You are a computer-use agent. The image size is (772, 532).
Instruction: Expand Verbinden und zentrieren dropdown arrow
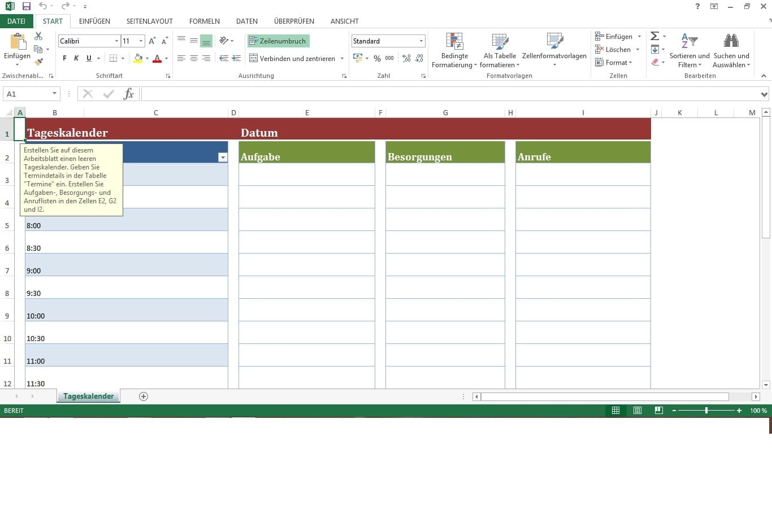(342, 58)
